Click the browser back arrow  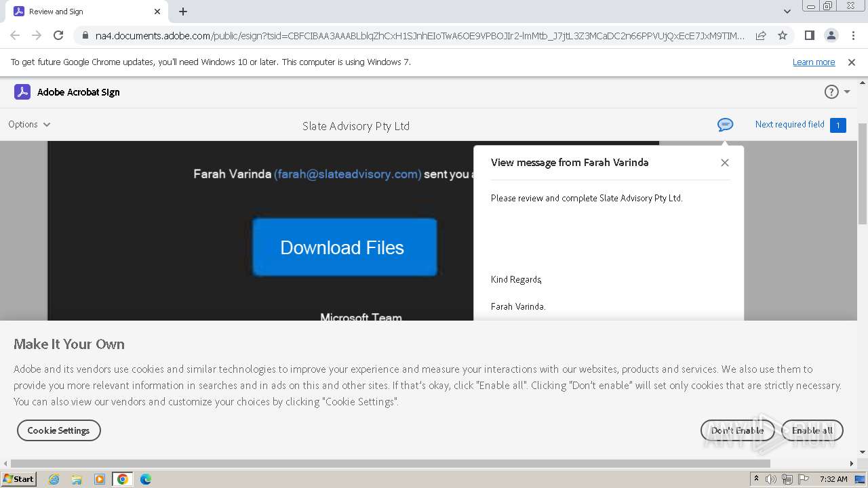(x=15, y=35)
